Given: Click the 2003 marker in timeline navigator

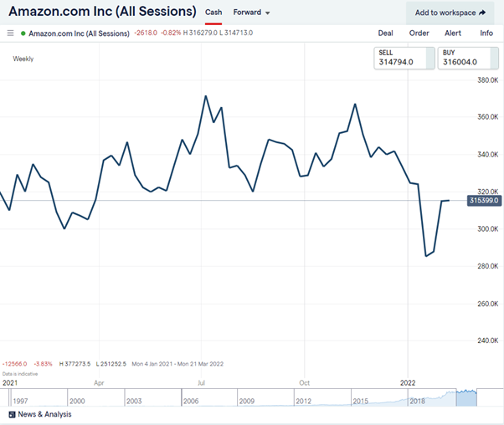Looking at the screenshot, I should tap(134, 402).
